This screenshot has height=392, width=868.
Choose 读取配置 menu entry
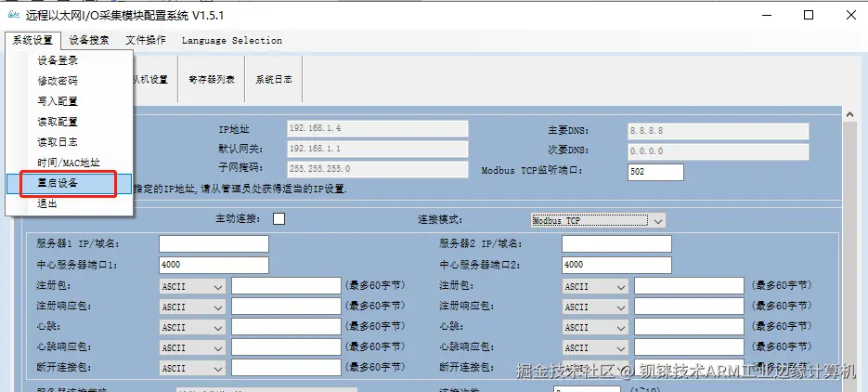[70, 122]
